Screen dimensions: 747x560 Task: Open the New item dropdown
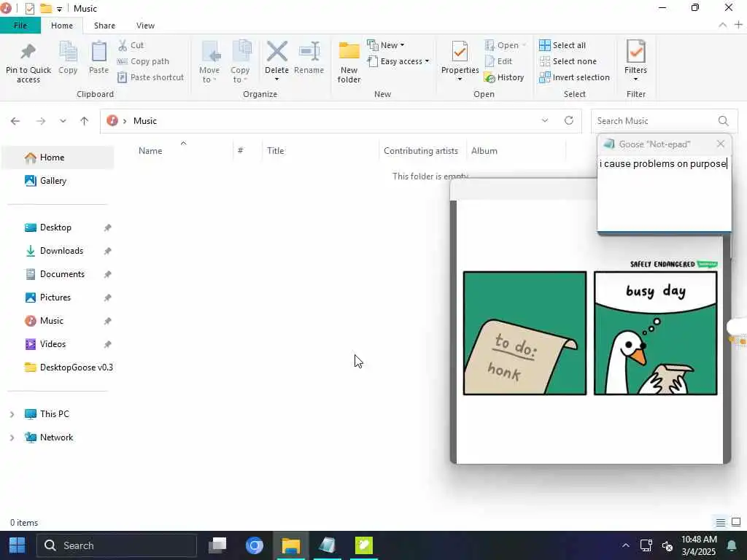point(385,45)
